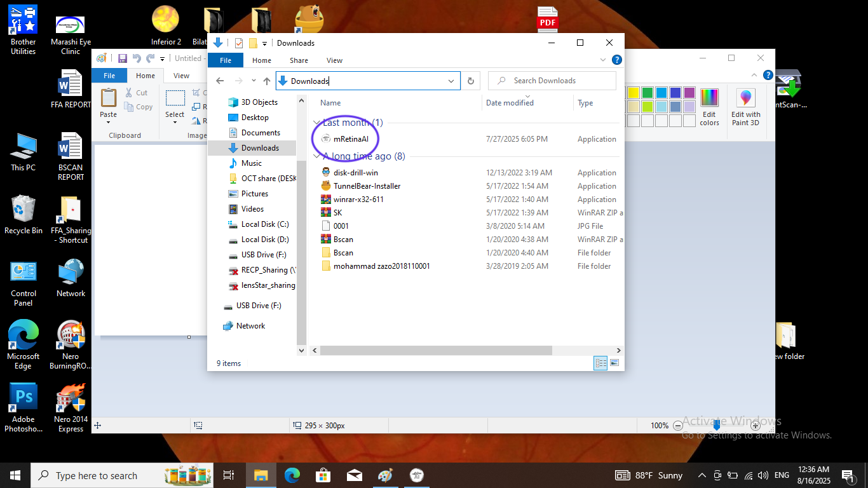
Task: Click the back navigation arrow in Explorer
Action: pos(220,81)
